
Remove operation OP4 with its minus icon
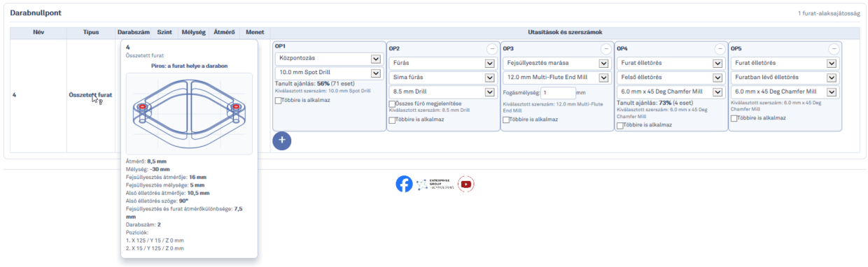[720, 49]
